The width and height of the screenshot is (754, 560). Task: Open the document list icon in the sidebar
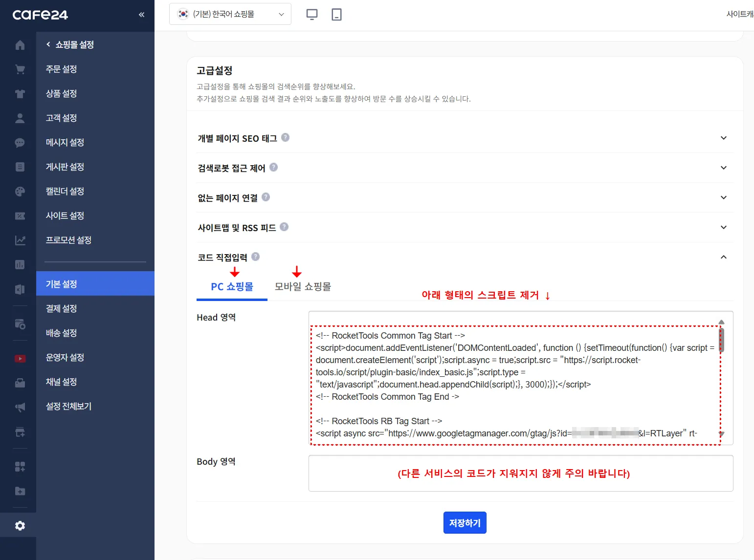[x=20, y=167]
